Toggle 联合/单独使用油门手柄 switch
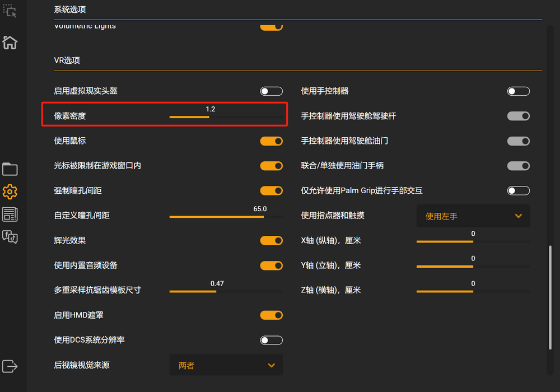560x392 pixels. (519, 166)
